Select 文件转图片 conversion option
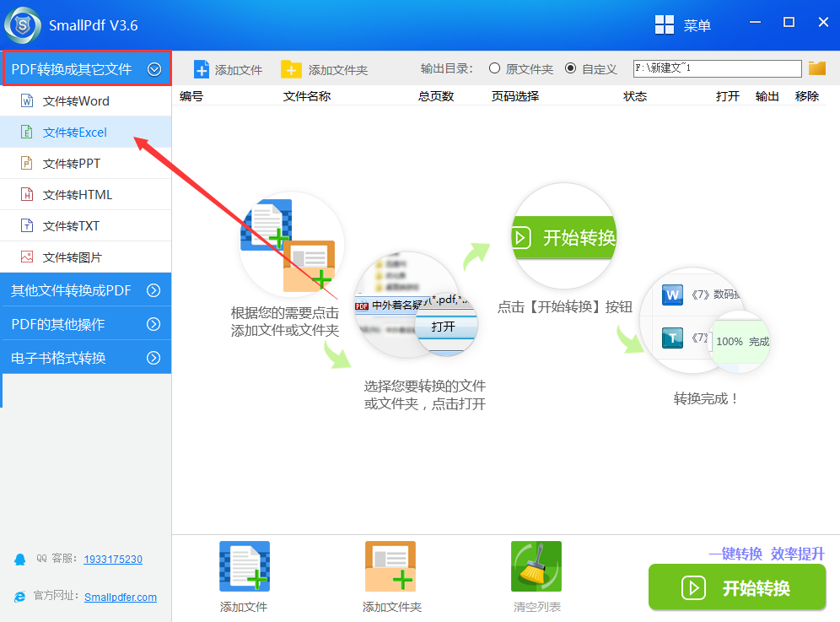 click(x=72, y=257)
